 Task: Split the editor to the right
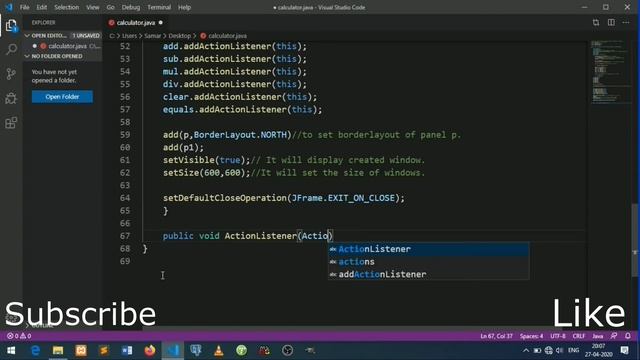coord(611,22)
